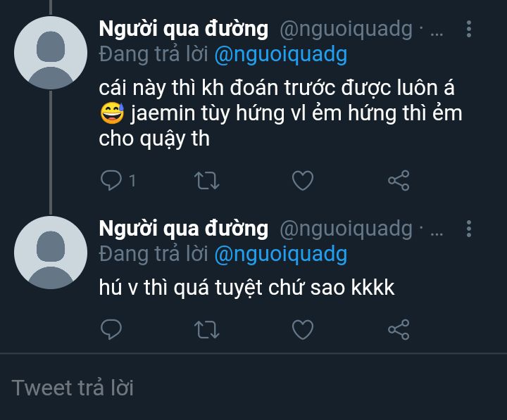The image size is (507, 420).
Task: Click @nguoiquadg reply link in the jaemin tweet
Action: point(280,55)
